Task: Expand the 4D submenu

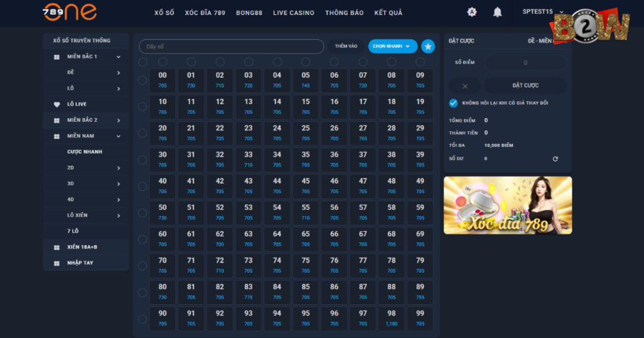Action: (x=118, y=200)
